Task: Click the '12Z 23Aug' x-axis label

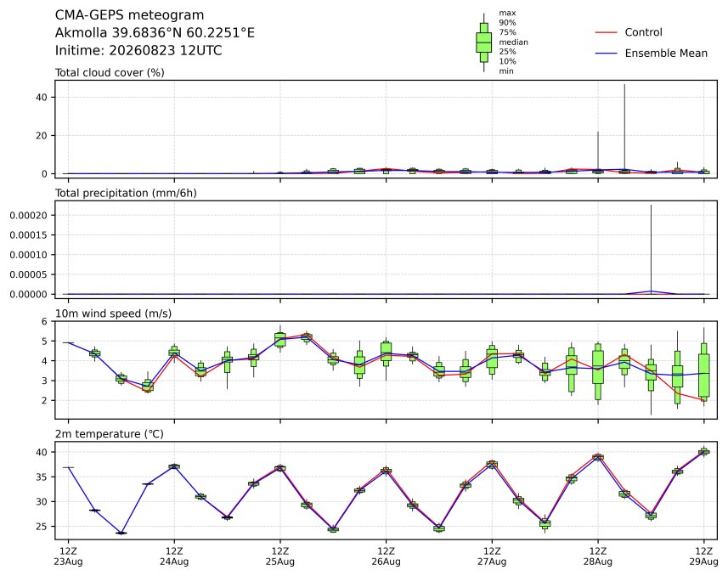Action: tap(68, 556)
